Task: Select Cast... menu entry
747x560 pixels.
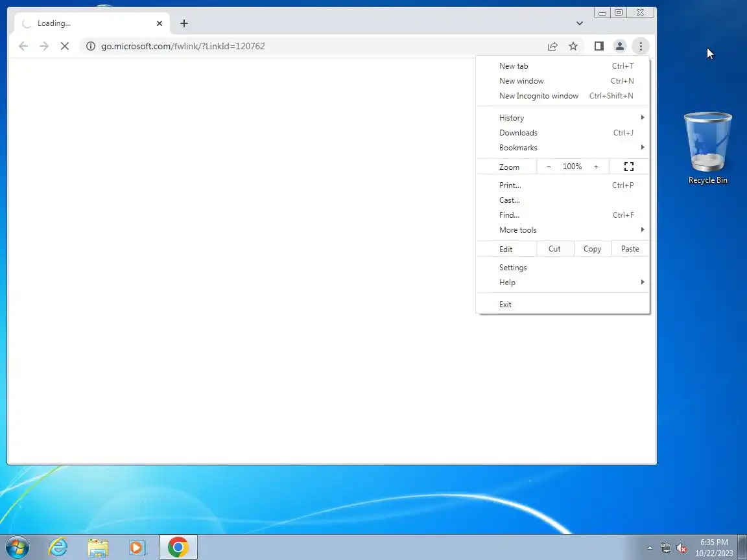Action: coord(563,200)
